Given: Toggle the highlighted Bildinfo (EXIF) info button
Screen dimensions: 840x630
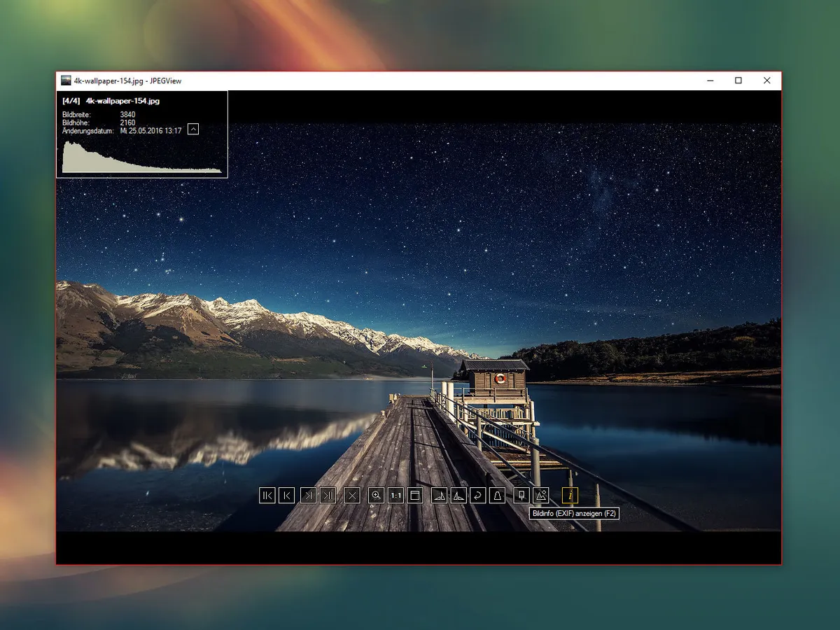Looking at the screenshot, I should pos(570,496).
